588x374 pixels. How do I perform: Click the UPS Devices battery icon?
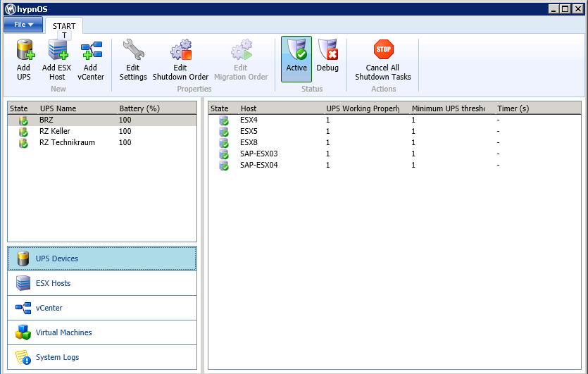[x=23, y=258]
